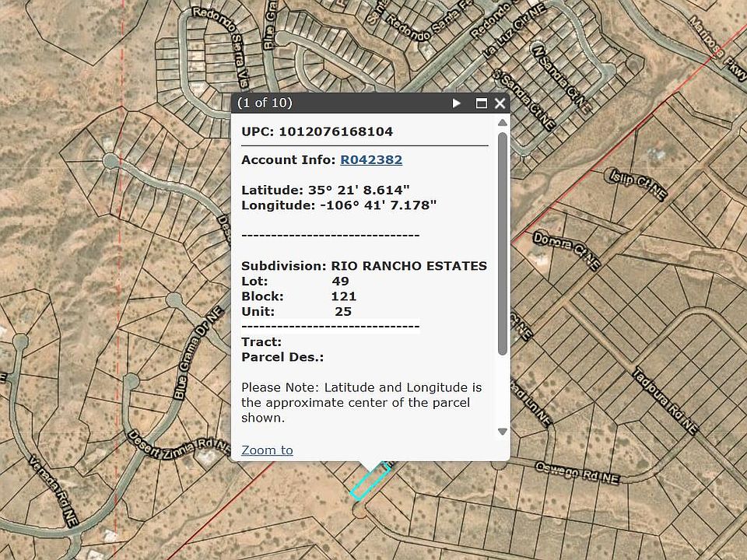Click the Zoom to link
The width and height of the screenshot is (747, 560).
coord(267,450)
